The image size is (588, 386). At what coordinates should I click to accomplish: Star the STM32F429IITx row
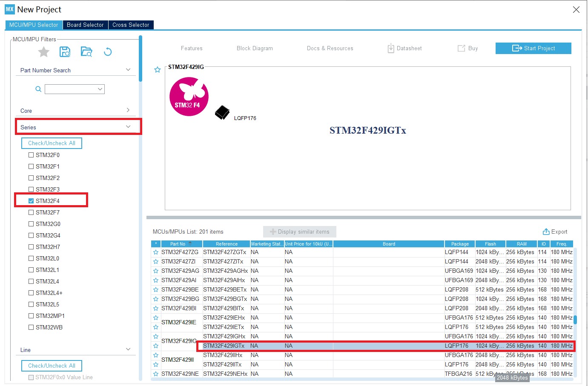coord(156,365)
